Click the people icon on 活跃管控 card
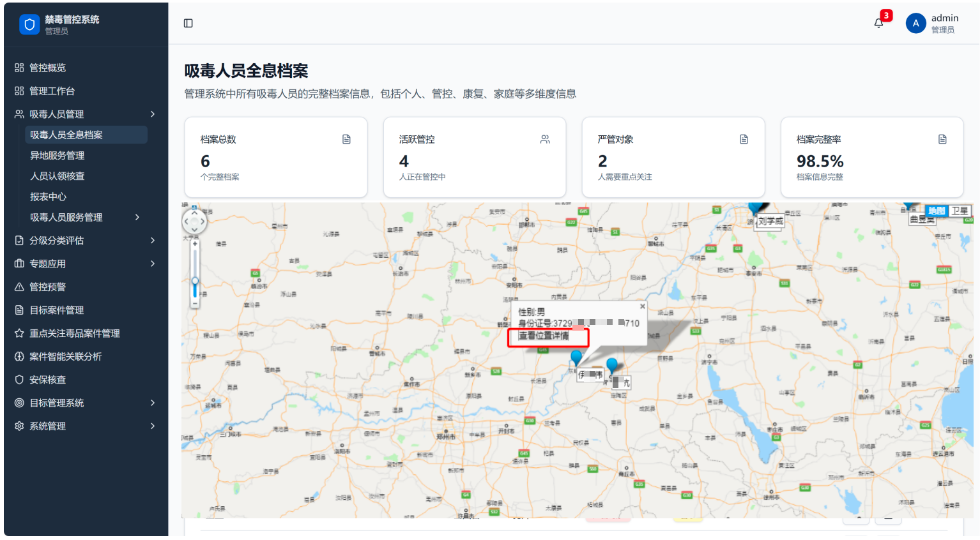980x540 pixels. pos(545,139)
